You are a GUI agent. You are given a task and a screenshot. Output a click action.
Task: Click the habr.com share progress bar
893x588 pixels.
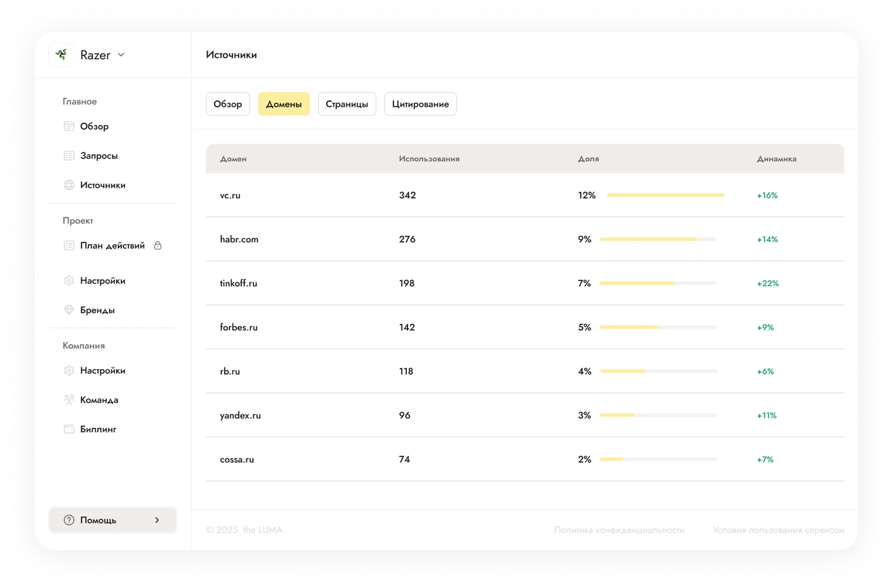click(658, 239)
